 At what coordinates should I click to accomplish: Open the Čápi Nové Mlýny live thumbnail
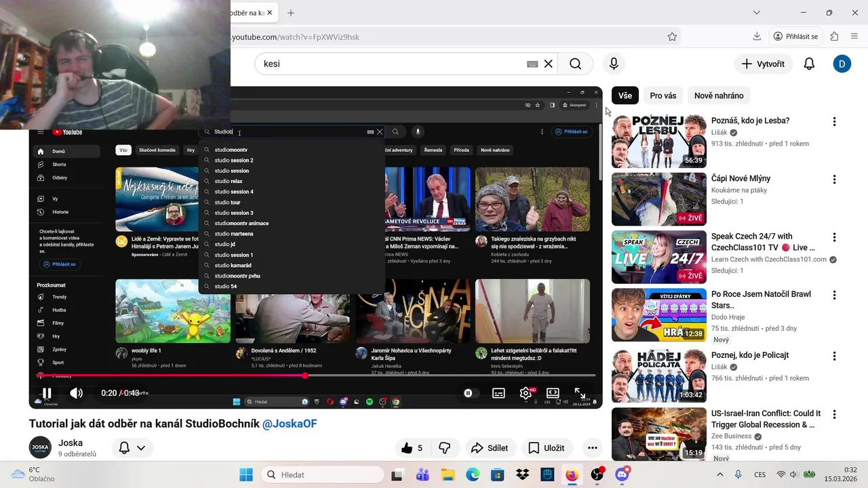(x=659, y=199)
